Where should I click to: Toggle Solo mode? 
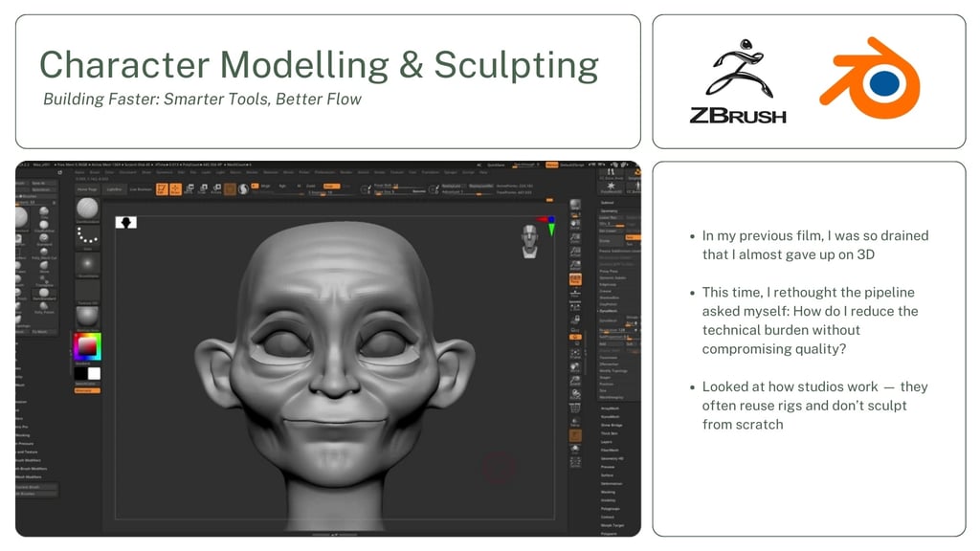575,450
